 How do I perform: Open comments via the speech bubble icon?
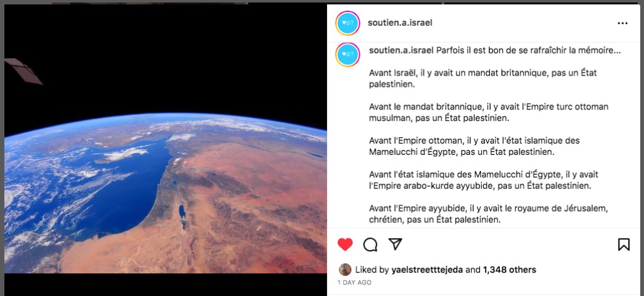click(370, 244)
